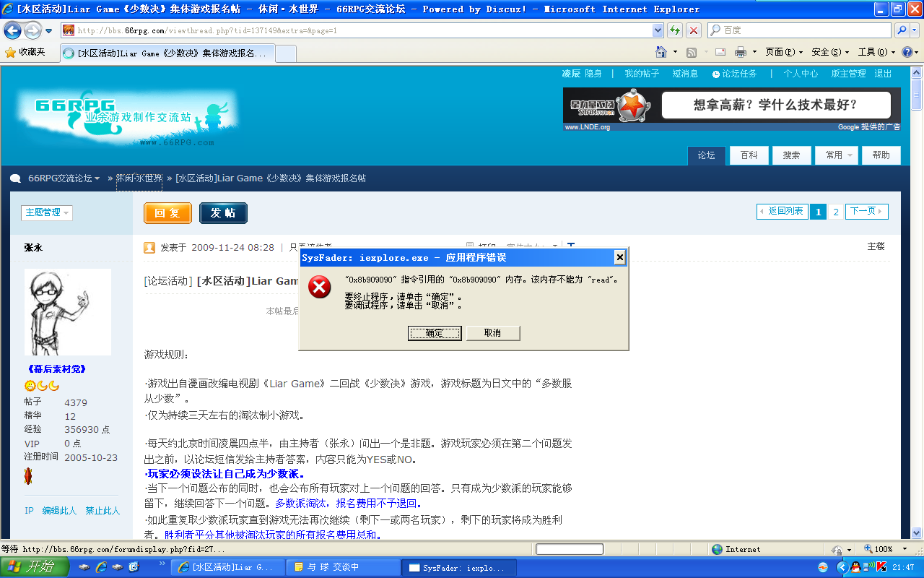Click the red error icon in the dialog
Screen dimensions: 924x578
pyautogui.click(x=319, y=287)
